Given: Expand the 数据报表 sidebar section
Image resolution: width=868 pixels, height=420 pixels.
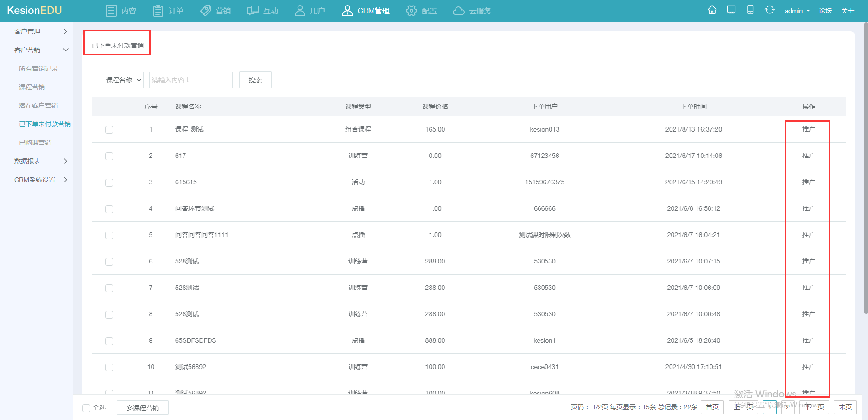Looking at the screenshot, I should (40, 161).
